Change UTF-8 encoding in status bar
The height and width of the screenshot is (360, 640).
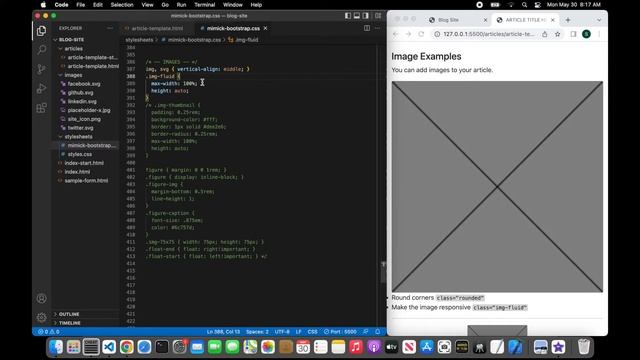click(282, 331)
